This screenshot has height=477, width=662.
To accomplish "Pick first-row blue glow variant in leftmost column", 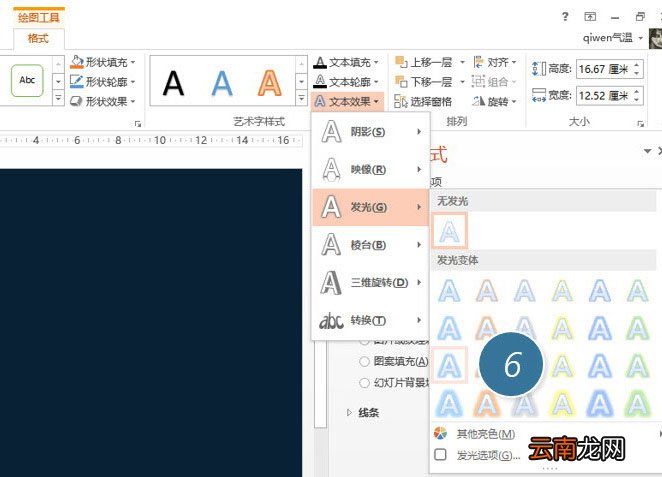I will click(x=449, y=291).
